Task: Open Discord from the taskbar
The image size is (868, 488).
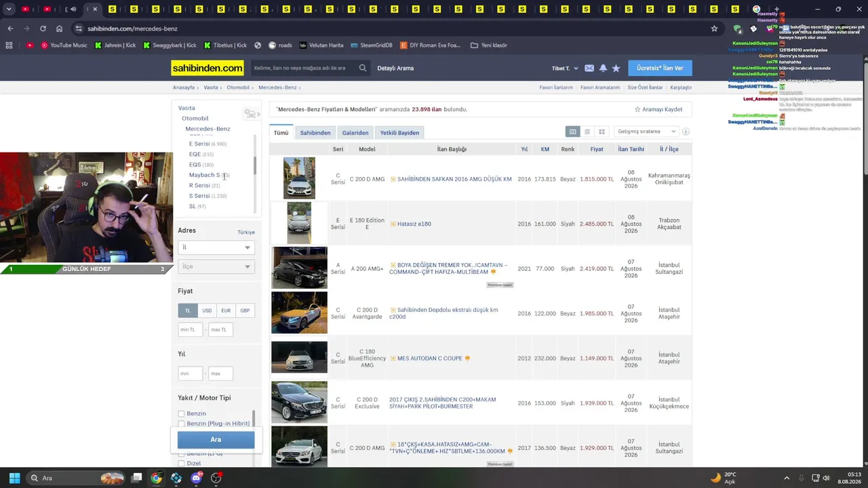Action: 196,478
